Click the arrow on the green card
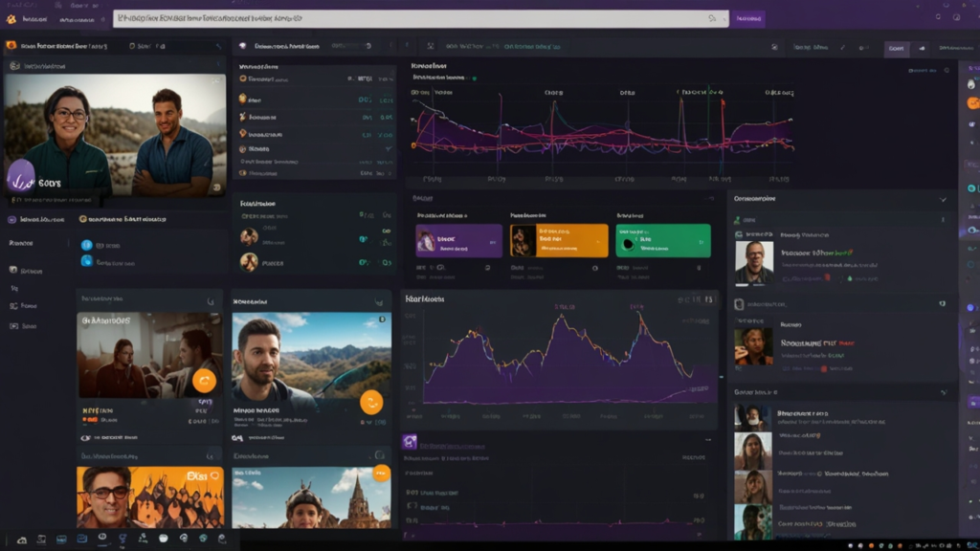980x551 pixels. [701, 242]
